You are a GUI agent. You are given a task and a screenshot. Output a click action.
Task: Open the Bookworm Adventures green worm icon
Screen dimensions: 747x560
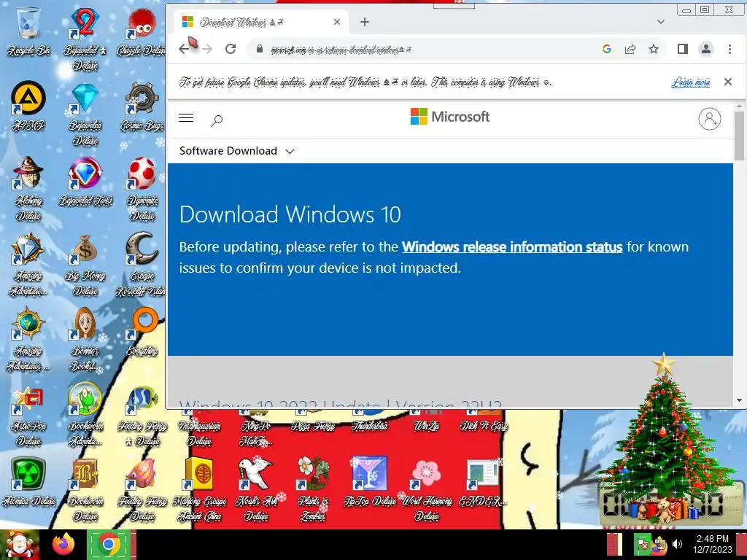[85, 414]
